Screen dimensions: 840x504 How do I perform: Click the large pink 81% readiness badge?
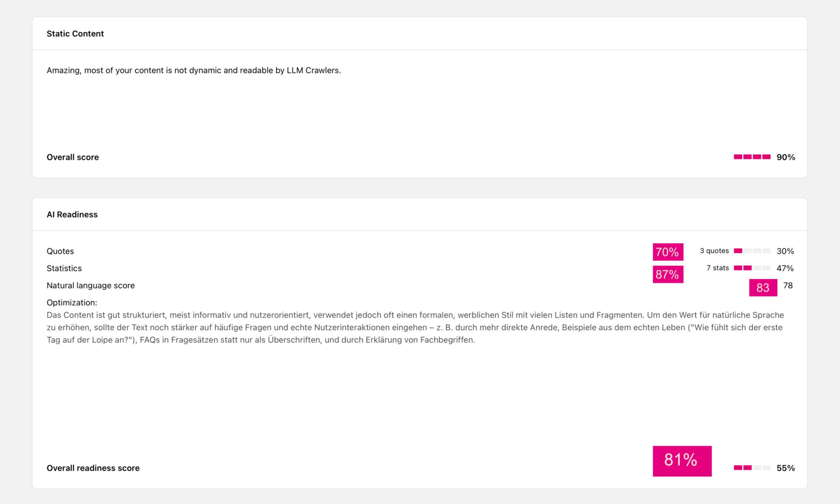[x=682, y=461]
